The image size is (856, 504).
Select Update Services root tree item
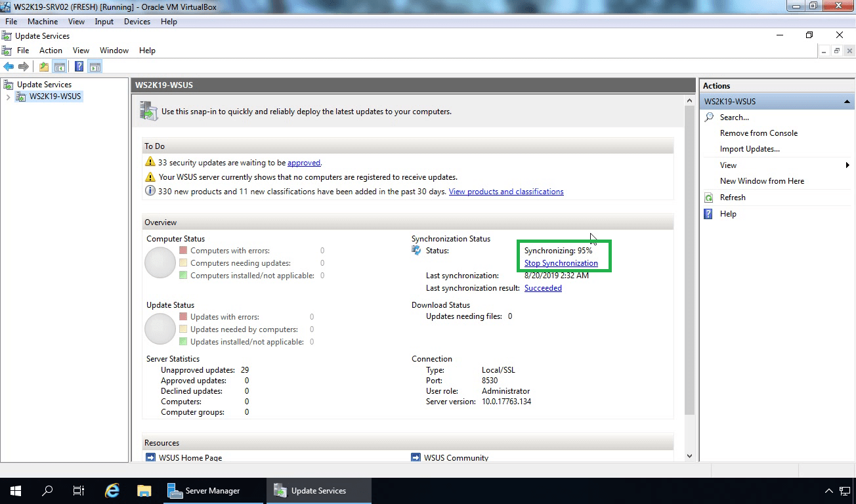click(x=44, y=85)
